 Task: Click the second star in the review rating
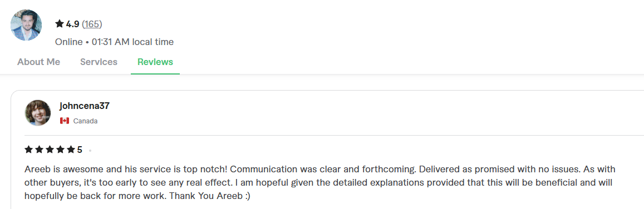tap(40, 149)
